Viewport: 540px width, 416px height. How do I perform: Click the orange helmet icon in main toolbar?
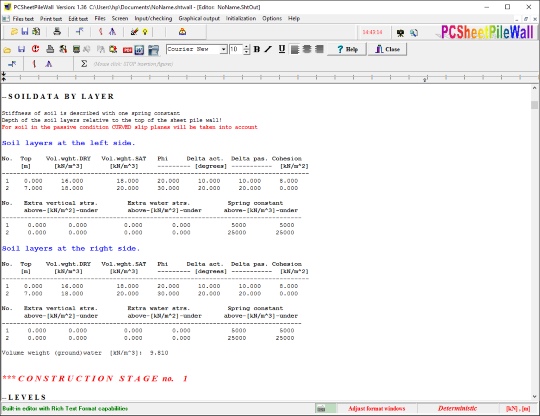[x=183, y=32]
